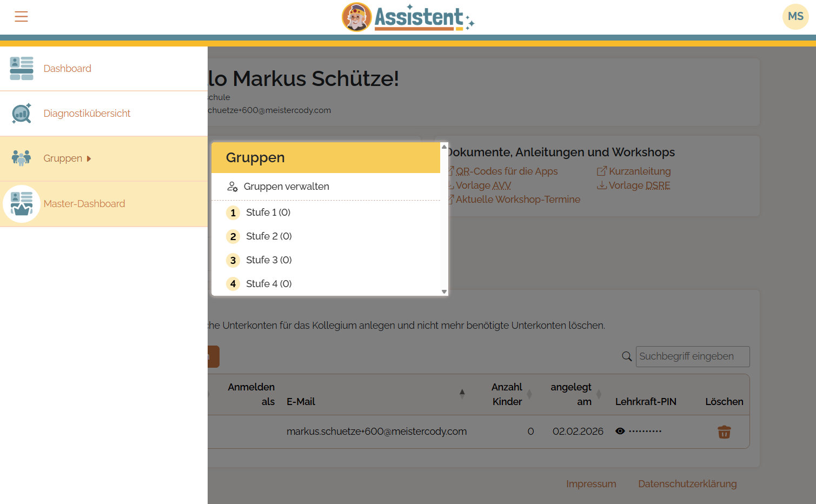Click the Diagnostikübersicht magnifier icon
Viewport: 816px width, 504px height.
22,114
